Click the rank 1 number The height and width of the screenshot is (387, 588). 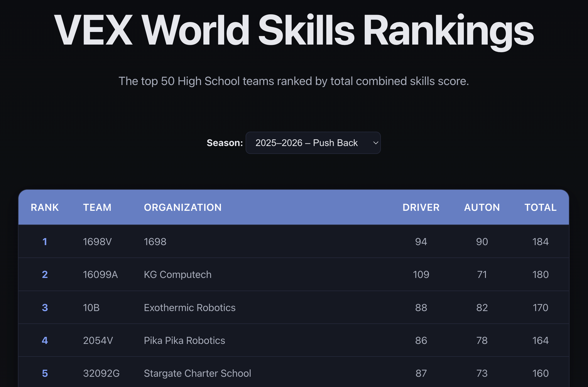45,242
